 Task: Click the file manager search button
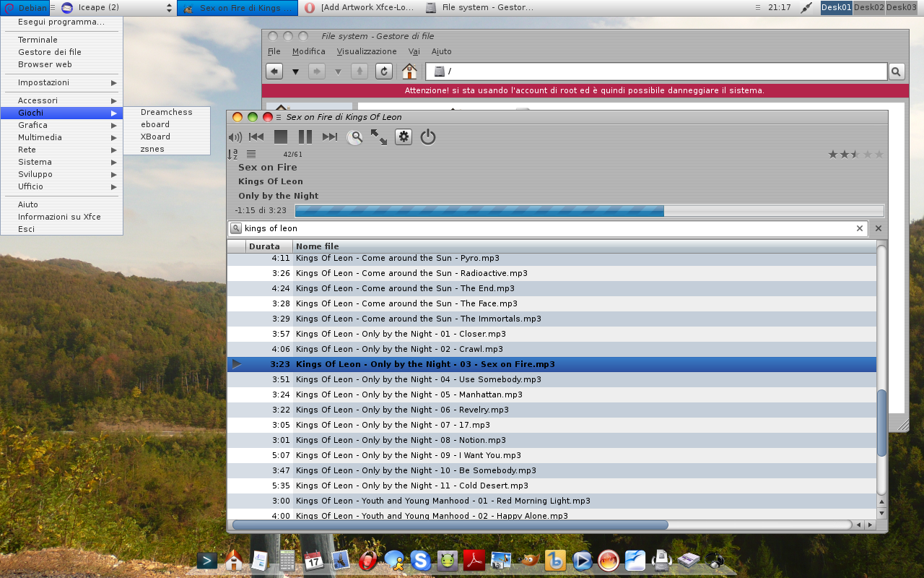pyautogui.click(x=896, y=72)
